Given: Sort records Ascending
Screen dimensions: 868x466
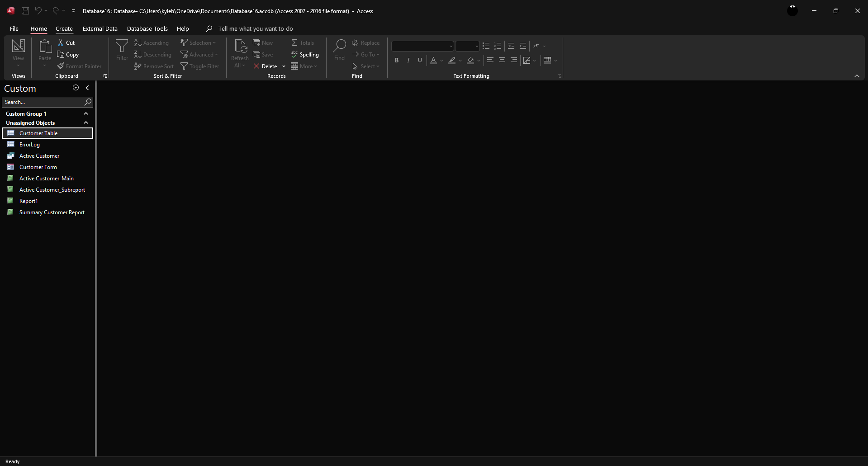Looking at the screenshot, I should pos(152,42).
